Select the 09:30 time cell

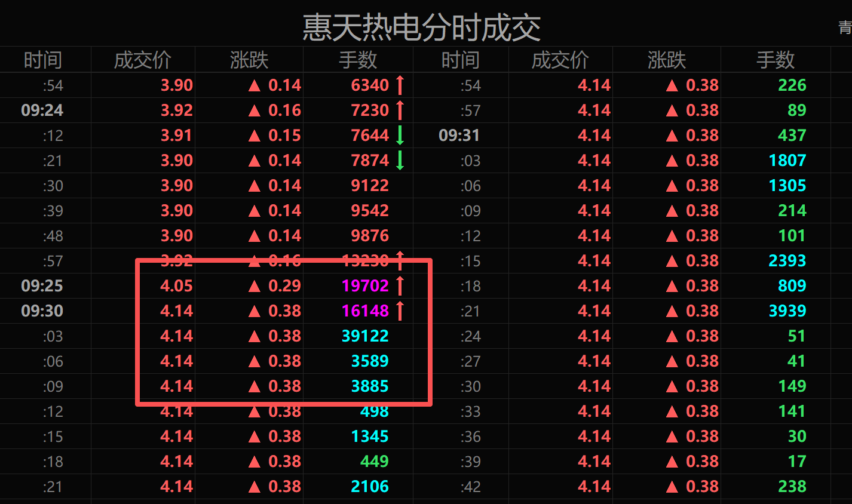(x=42, y=311)
